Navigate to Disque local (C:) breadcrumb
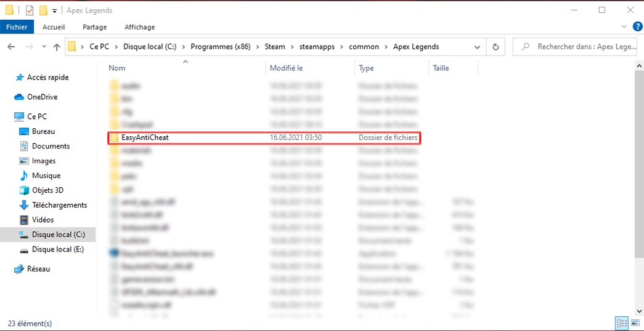Image resolution: width=644 pixels, height=331 pixels. [150, 47]
